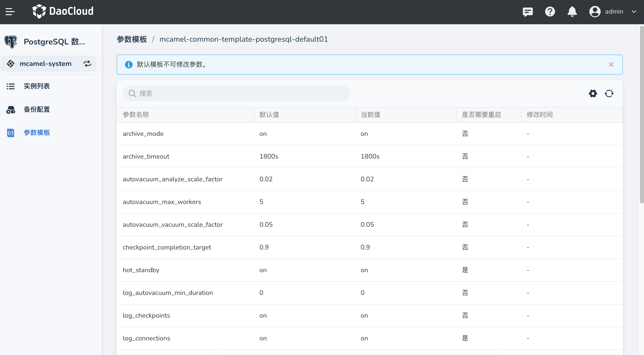Click the DaoCloud logo
The width and height of the screenshot is (644, 355).
pyautogui.click(x=63, y=11)
